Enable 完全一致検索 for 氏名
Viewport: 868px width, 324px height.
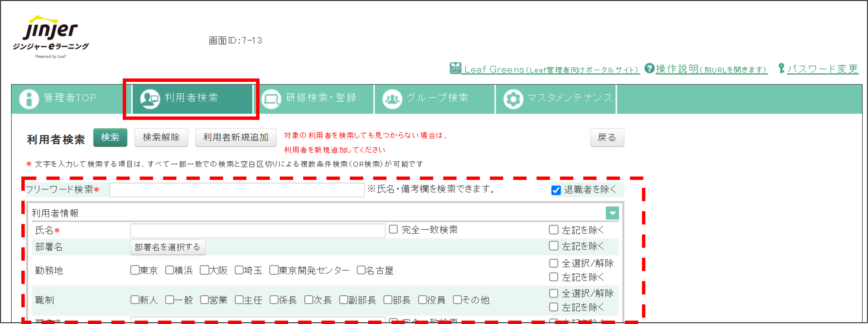[x=393, y=230]
